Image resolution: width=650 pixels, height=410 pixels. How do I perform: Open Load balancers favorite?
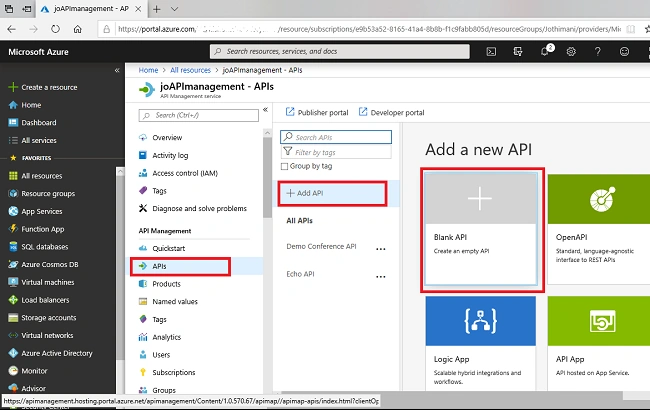[x=39, y=300]
